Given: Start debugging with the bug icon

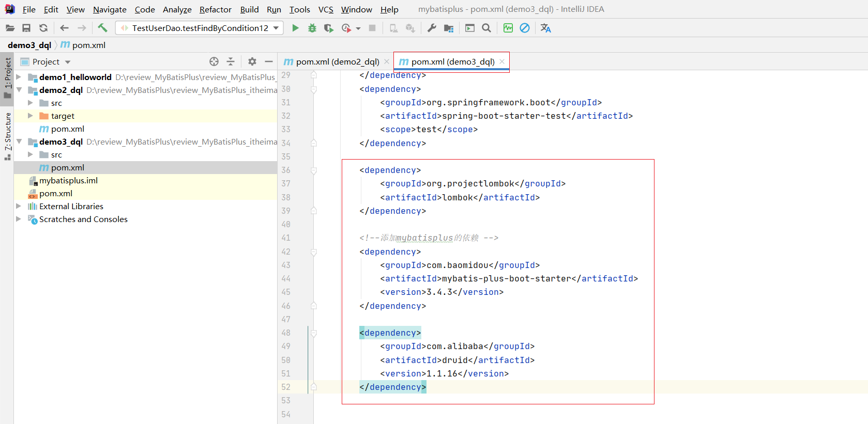Looking at the screenshot, I should point(312,28).
